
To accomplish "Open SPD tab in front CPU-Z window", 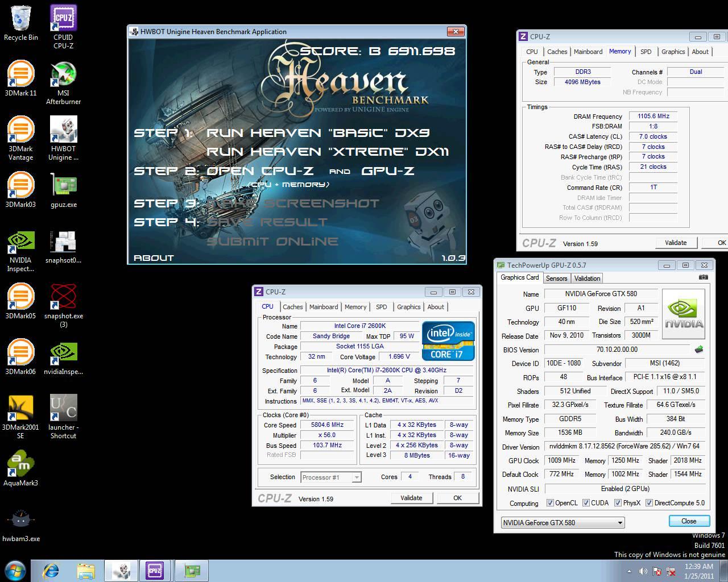I will click(x=382, y=307).
